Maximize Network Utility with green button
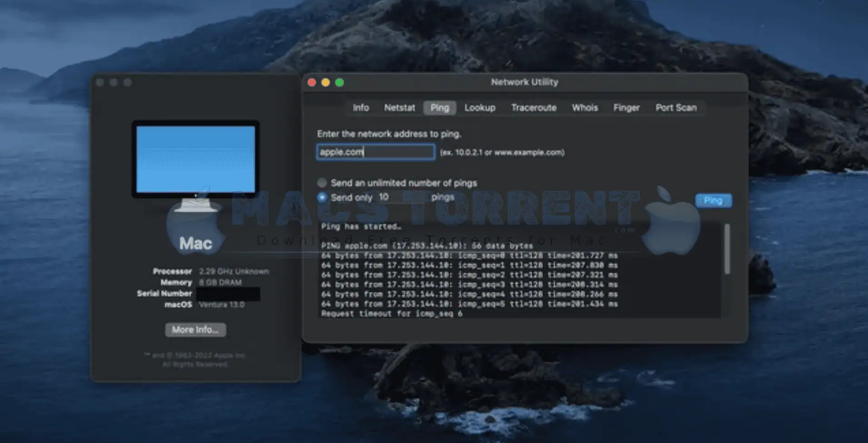868x443 pixels. pos(339,82)
